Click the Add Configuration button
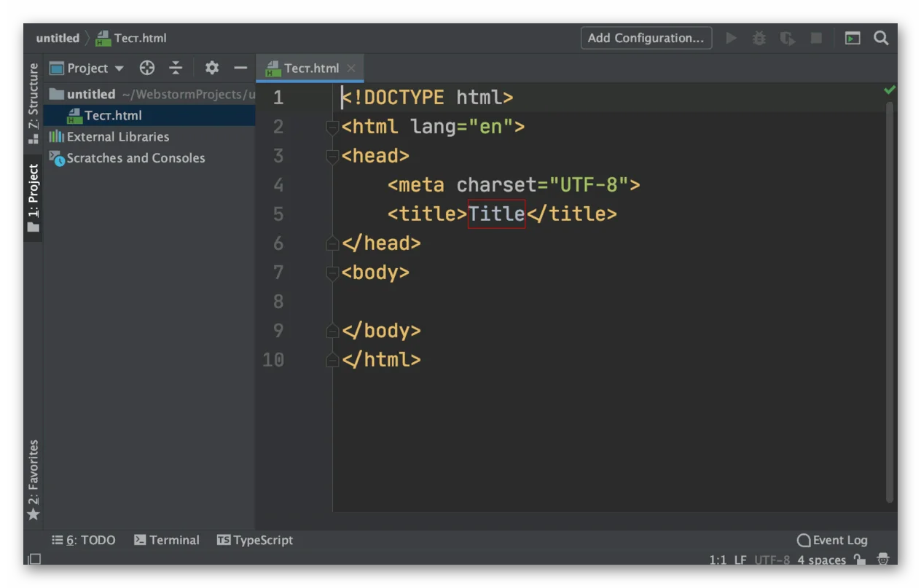Screen dimensions: 921x588 [646, 38]
